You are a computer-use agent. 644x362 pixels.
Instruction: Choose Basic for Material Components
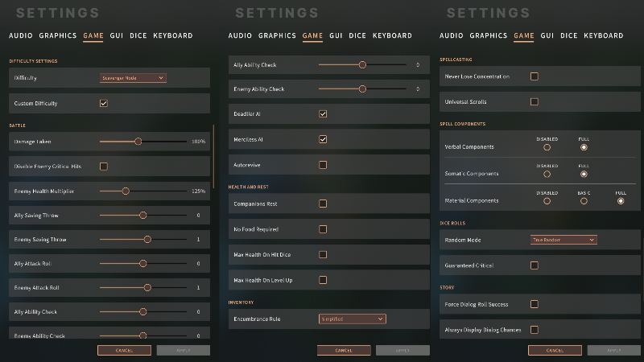[x=584, y=201]
